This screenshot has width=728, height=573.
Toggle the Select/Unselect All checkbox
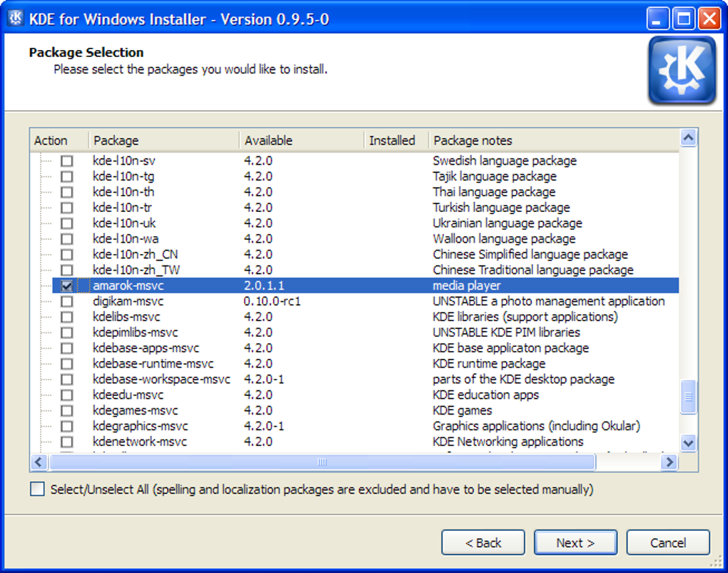(37, 489)
